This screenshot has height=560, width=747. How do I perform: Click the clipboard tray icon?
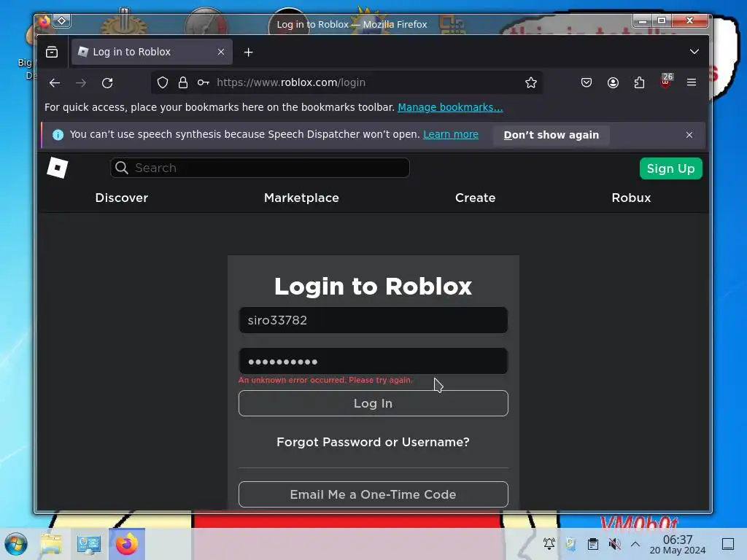593,544
